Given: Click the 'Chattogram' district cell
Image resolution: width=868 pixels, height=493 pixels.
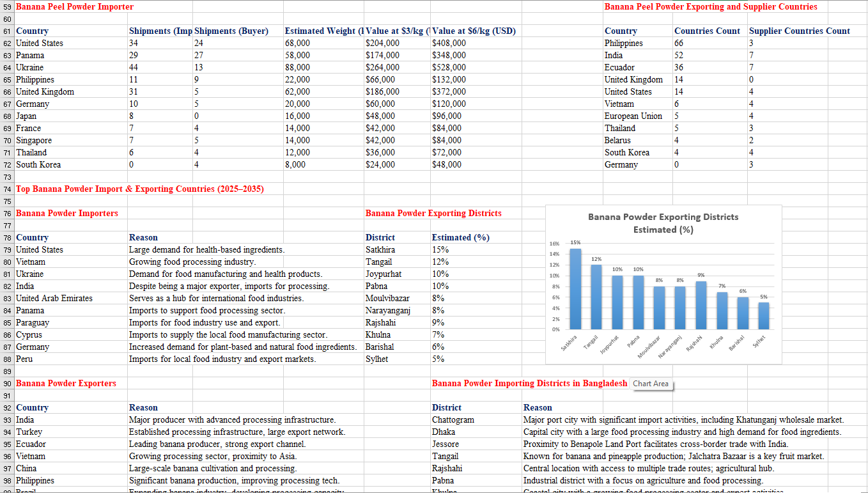Looking at the screenshot, I should [453, 419].
